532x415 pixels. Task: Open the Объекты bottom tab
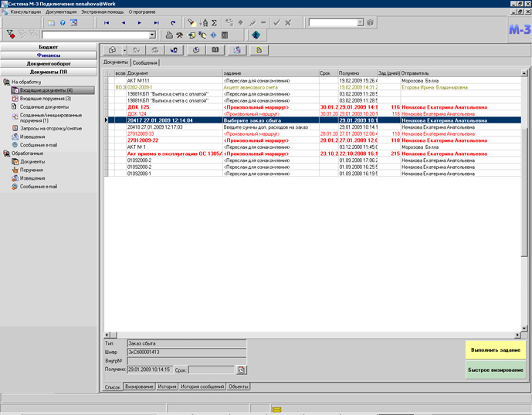pyautogui.click(x=238, y=386)
